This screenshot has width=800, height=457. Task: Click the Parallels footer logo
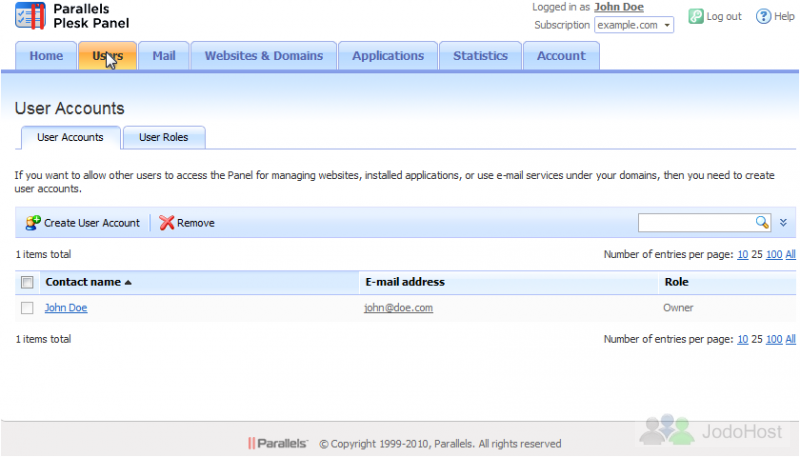tap(277, 443)
